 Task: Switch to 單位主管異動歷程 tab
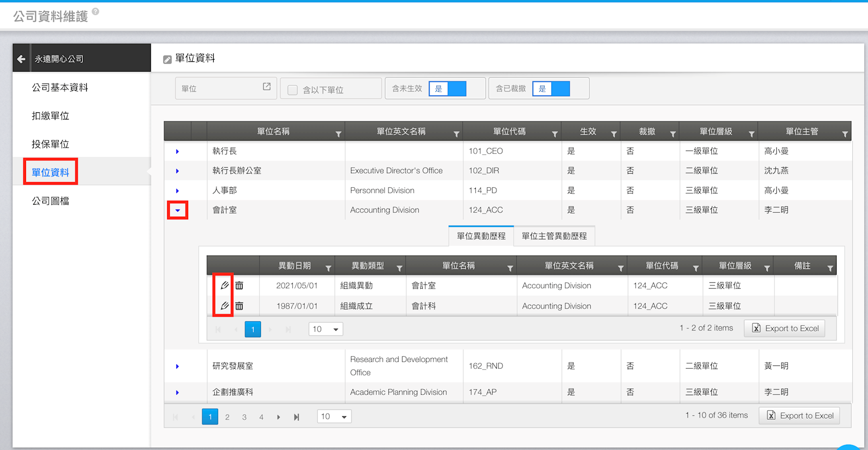point(554,236)
